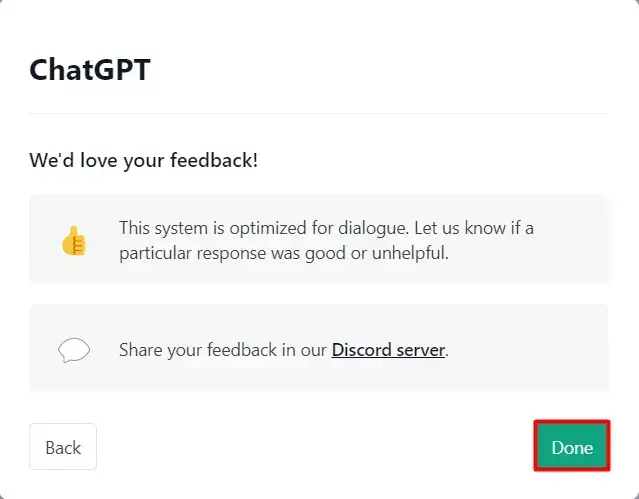Click the horizontal divider under the ChatGPT title
The height and width of the screenshot is (499, 639).
pos(318,114)
